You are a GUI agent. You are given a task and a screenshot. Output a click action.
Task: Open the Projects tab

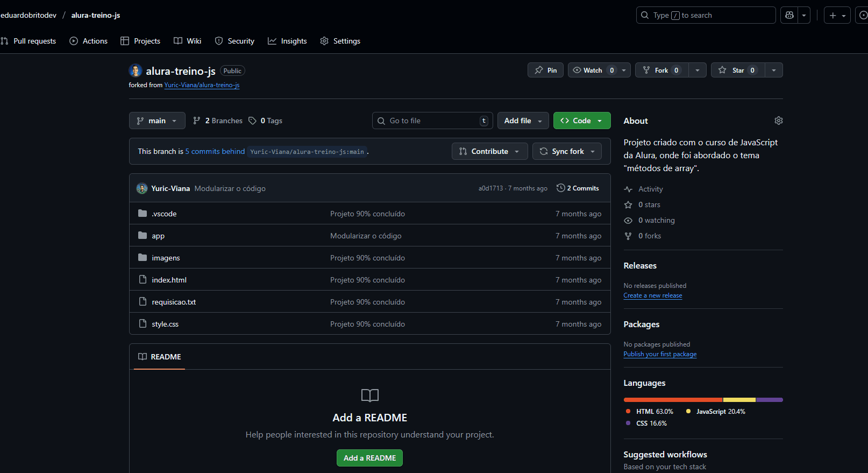click(x=140, y=41)
